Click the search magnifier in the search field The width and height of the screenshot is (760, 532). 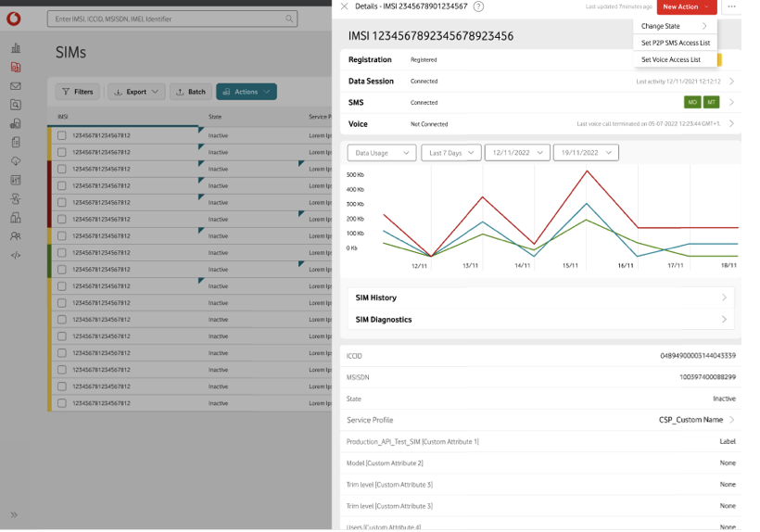click(289, 19)
